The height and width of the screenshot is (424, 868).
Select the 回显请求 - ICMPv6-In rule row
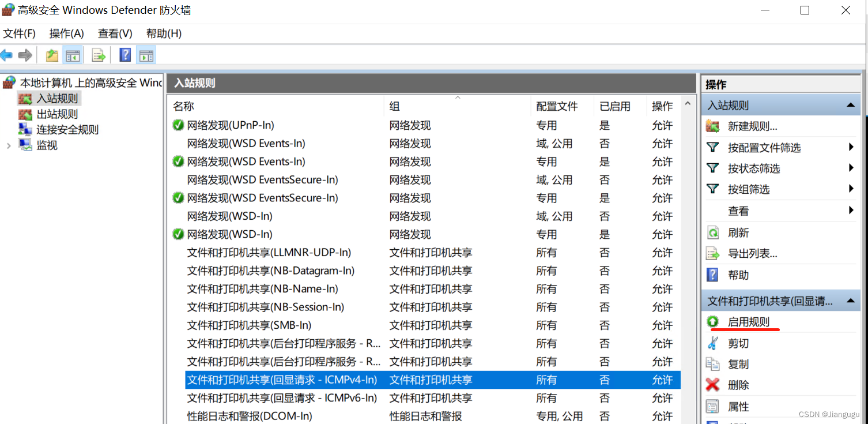point(282,398)
